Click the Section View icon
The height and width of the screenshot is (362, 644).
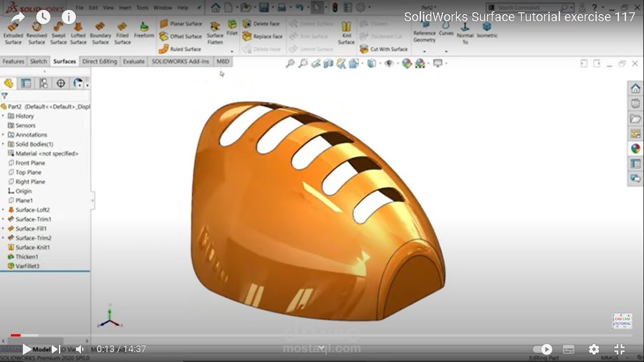pyautogui.click(x=329, y=63)
